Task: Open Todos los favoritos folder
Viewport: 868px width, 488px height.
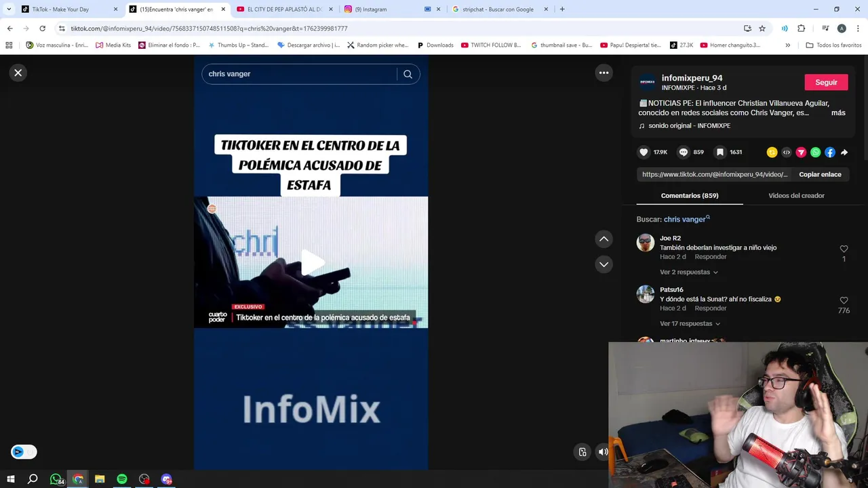Action: point(833,45)
